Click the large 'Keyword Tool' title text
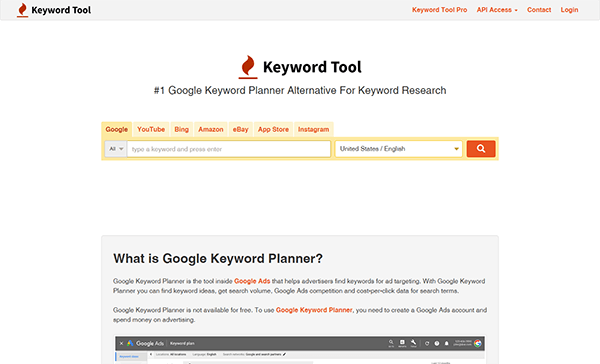 [312, 67]
